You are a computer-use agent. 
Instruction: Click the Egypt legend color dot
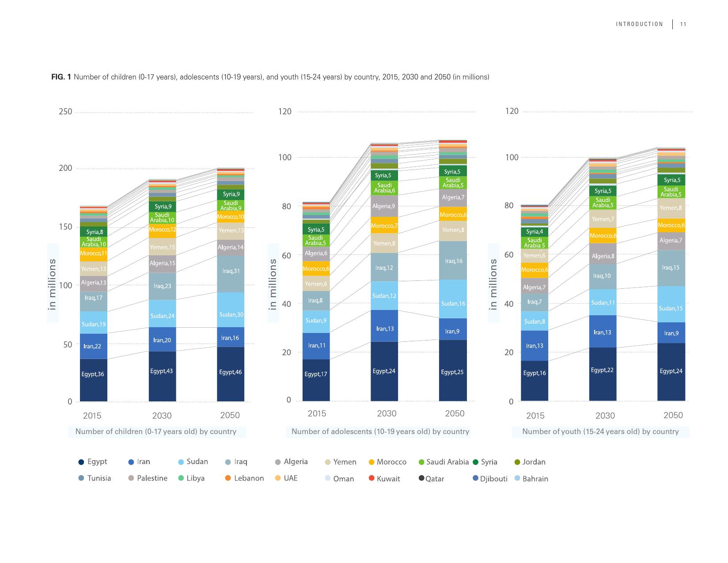[81, 462]
